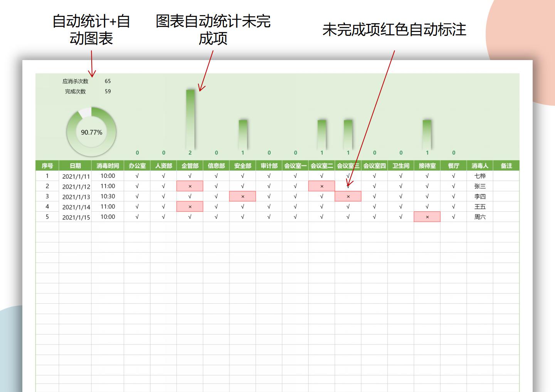This screenshot has height=392, width=555.
Task: Select the name cell 周六
Action: pos(480,217)
